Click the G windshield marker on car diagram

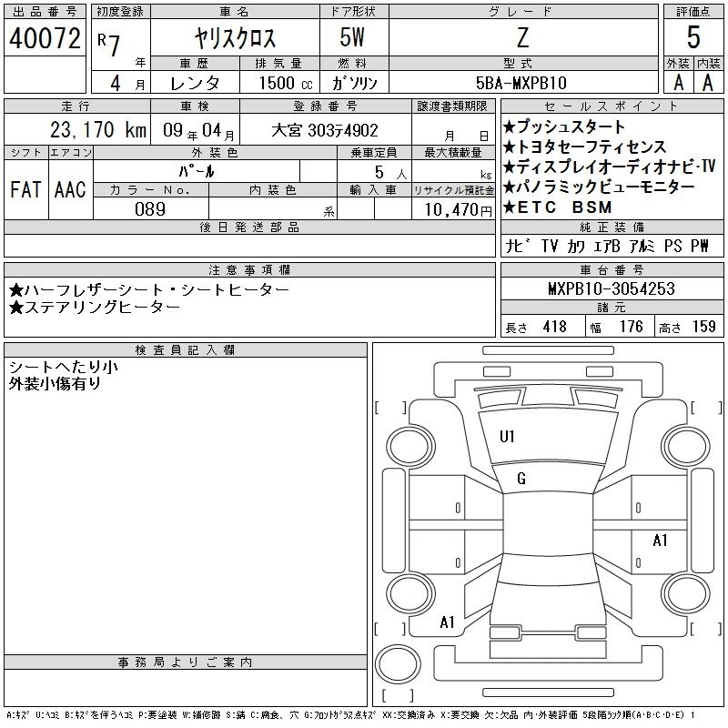click(x=521, y=480)
